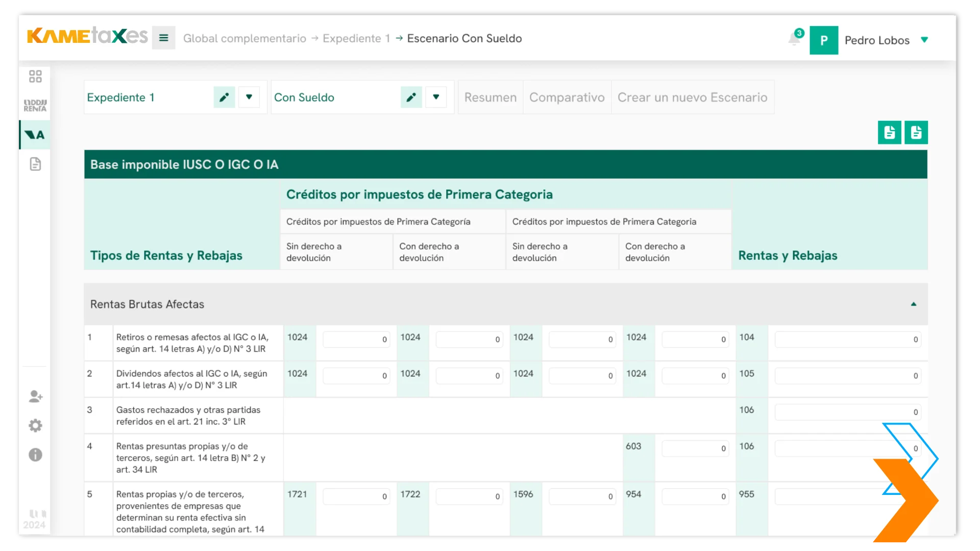
Task: Select the DDJJ Renta sidebar icon
Action: click(x=35, y=106)
